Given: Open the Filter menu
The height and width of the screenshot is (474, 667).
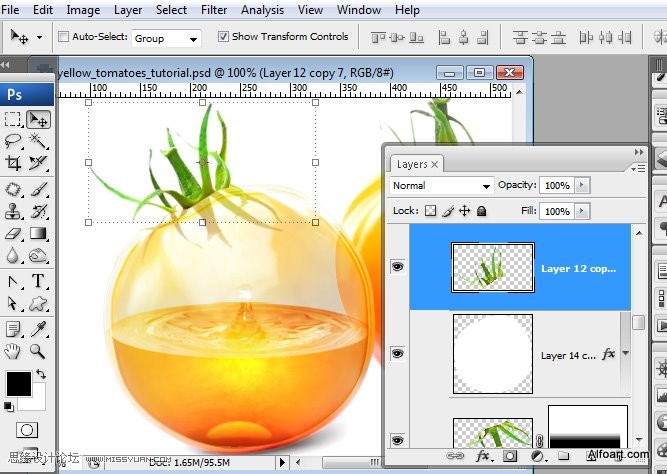Looking at the screenshot, I should (x=214, y=10).
